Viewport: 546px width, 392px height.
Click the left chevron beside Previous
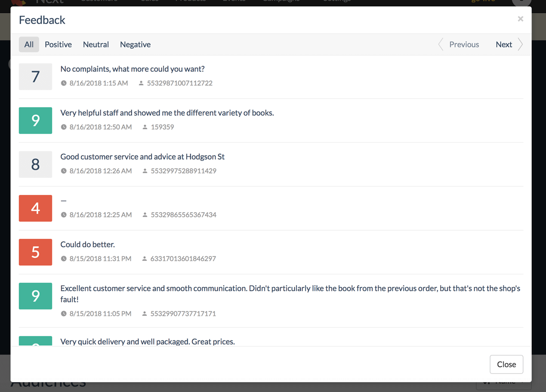pos(441,44)
